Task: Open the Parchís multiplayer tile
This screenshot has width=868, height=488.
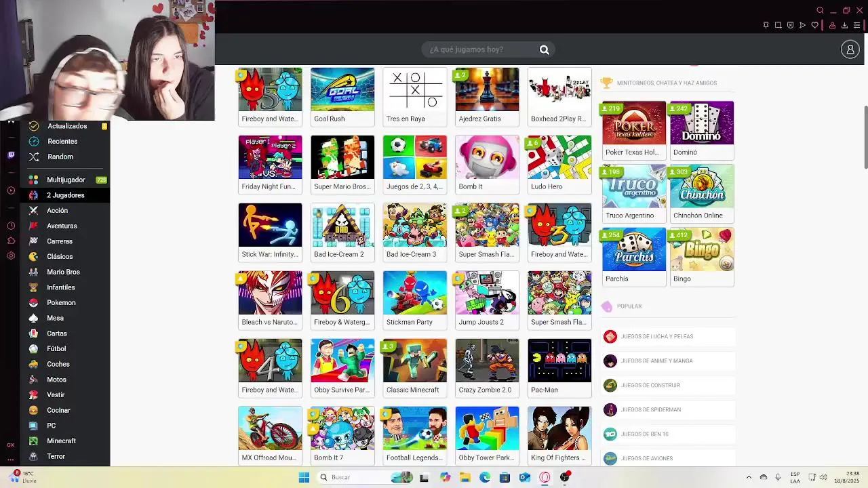Action: click(x=634, y=257)
